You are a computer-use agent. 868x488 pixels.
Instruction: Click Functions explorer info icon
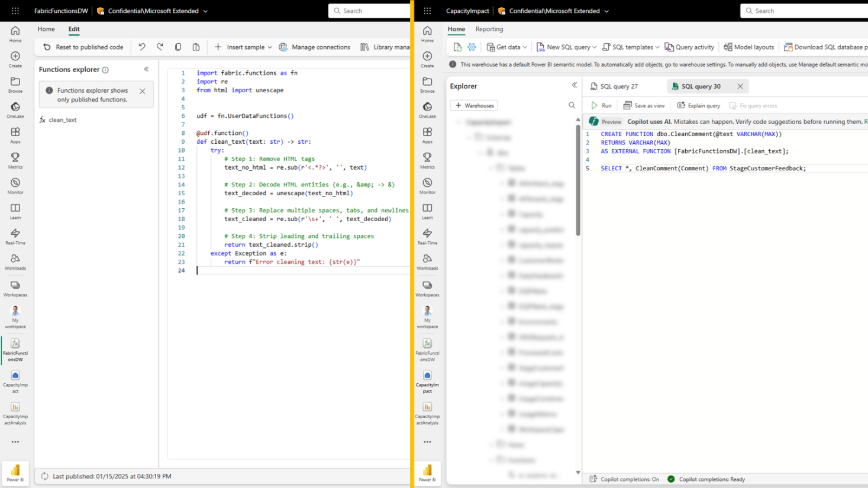coord(105,70)
